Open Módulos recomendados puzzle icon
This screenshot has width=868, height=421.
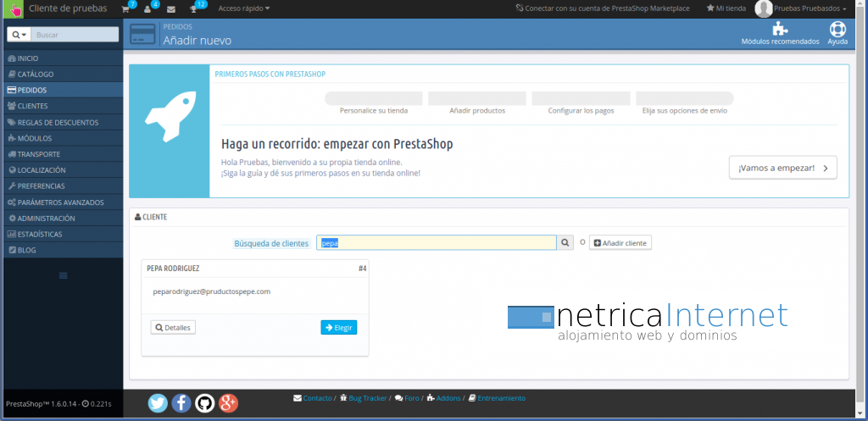[780, 29]
